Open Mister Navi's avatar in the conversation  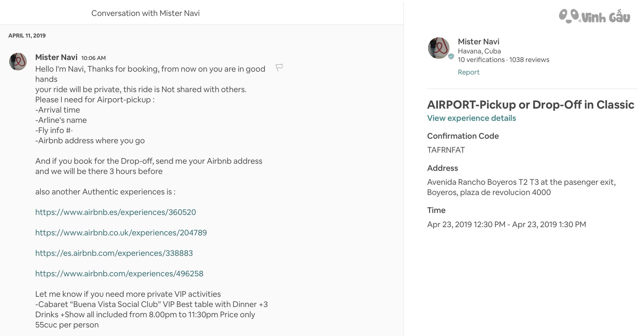(x=18, y=61)
